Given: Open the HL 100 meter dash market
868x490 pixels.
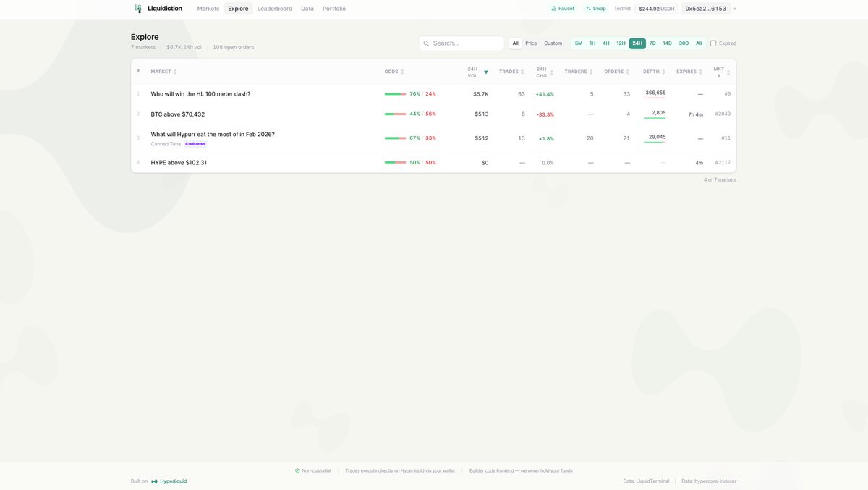Looking at the screenshot, I should click(200, 94).
